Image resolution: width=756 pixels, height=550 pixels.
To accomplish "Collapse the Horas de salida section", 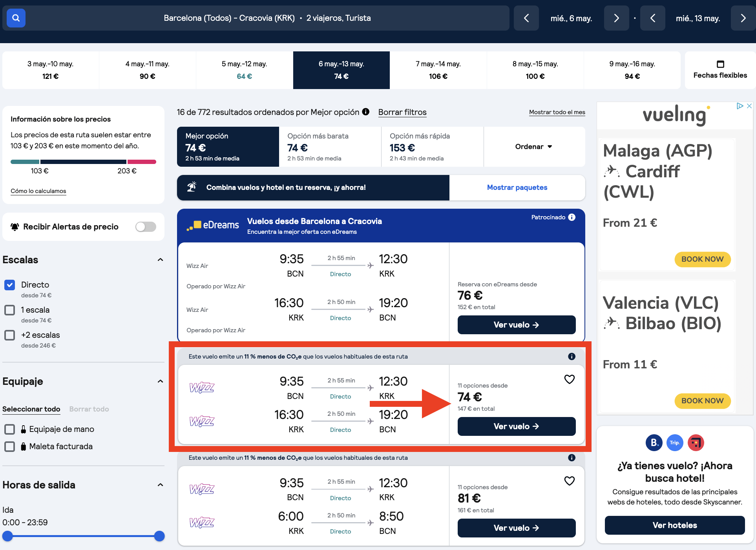I will pos(160,485).
